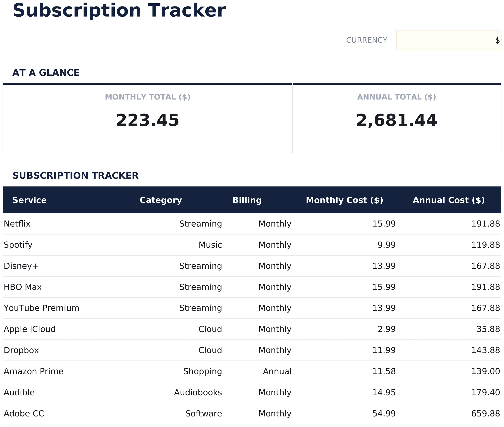Select YouTube Premium's monthly cost 13.99
Viewport: 504px width, 427px height.
pyautogui.click(x=384, y=308)
